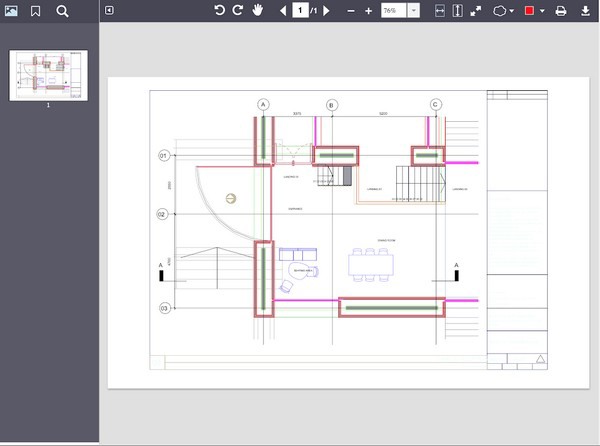
Task: Activate the hand pan tool
Action: 257,11
